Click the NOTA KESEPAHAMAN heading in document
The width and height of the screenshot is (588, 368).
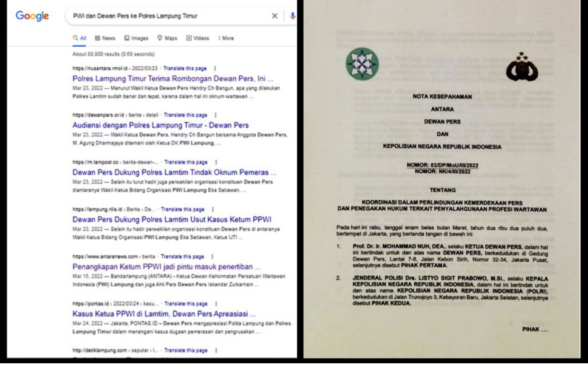442,96
